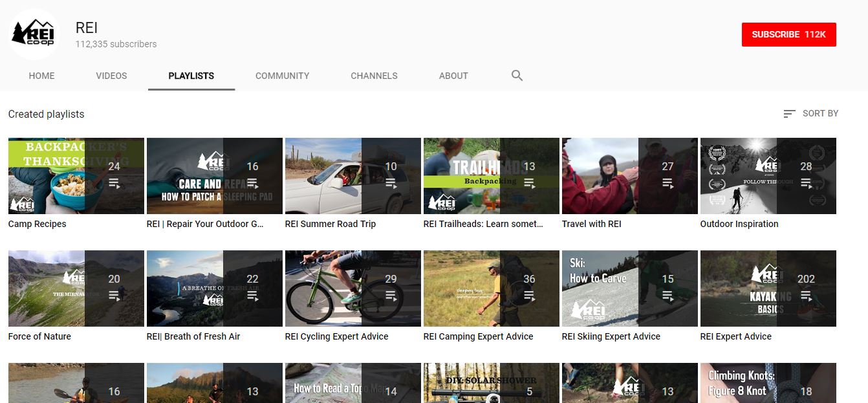This screenshot has width=868, height=403.
Task: Click the Sort By lines icon
Action: pos(789,114)
